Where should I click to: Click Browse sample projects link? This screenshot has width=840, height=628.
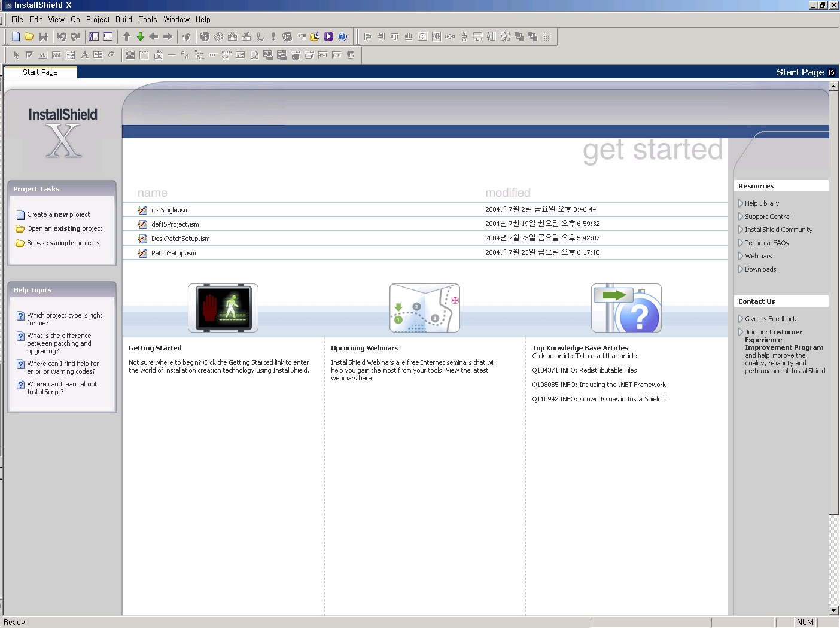point(63,243)
